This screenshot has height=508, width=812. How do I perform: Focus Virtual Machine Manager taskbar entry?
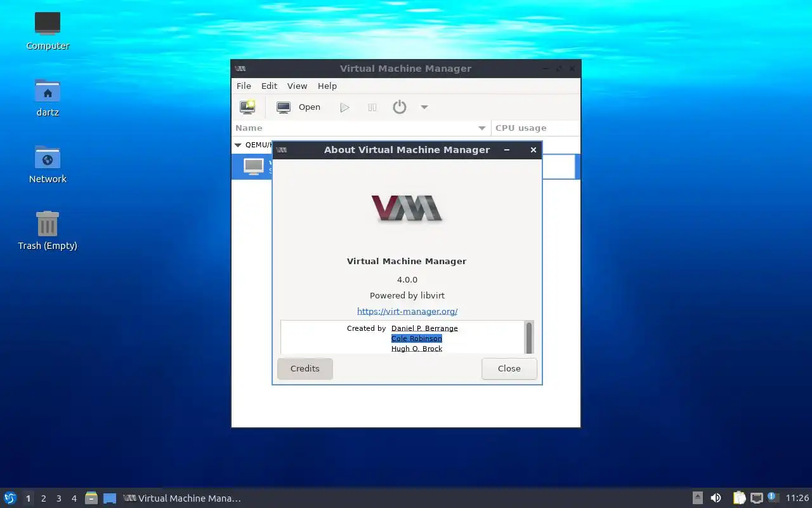tap(182, 498)
